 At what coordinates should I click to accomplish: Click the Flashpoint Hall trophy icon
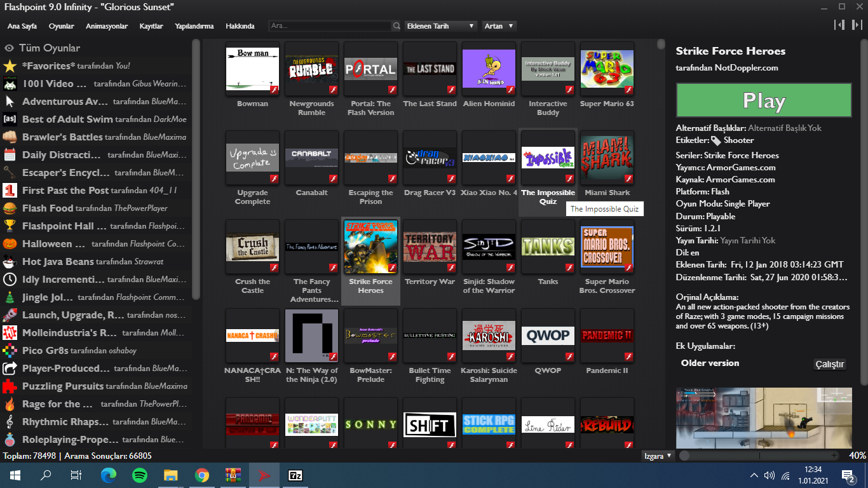point(10,226)
